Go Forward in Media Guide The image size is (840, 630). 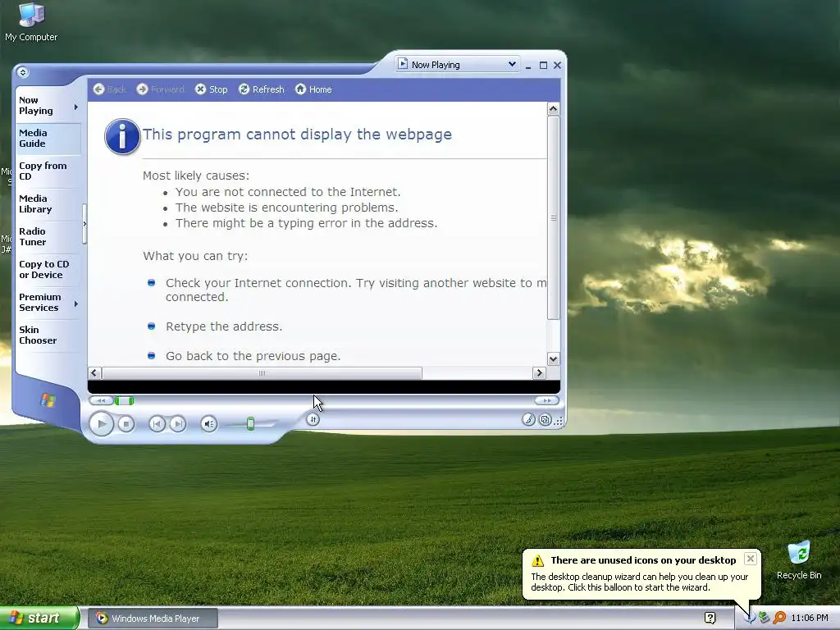(x=160, y=89)
